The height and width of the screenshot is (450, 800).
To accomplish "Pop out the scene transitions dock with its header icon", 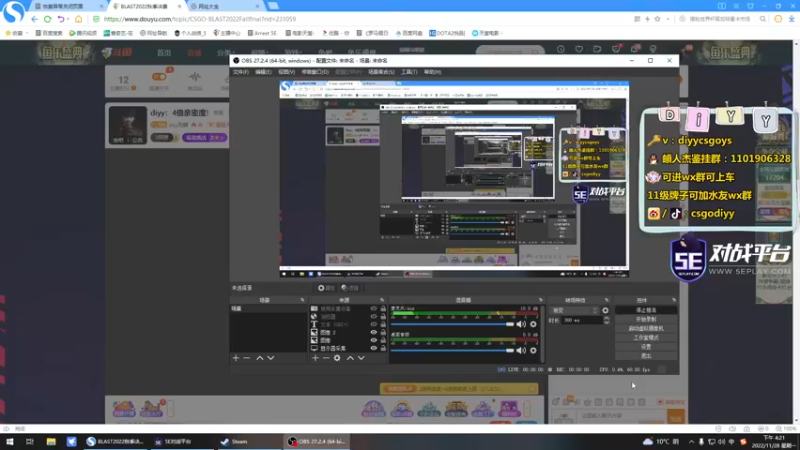I will coord(607,300).
